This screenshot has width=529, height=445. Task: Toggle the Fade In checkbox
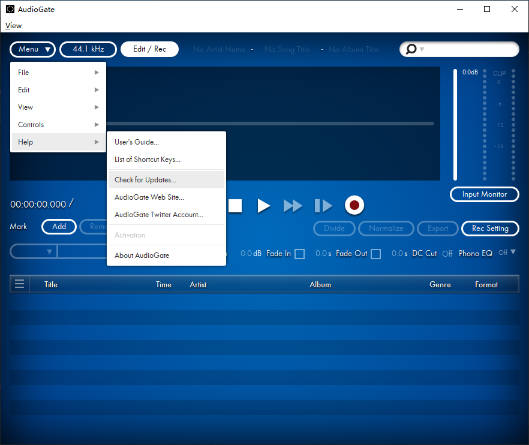(x=300, y=254)
